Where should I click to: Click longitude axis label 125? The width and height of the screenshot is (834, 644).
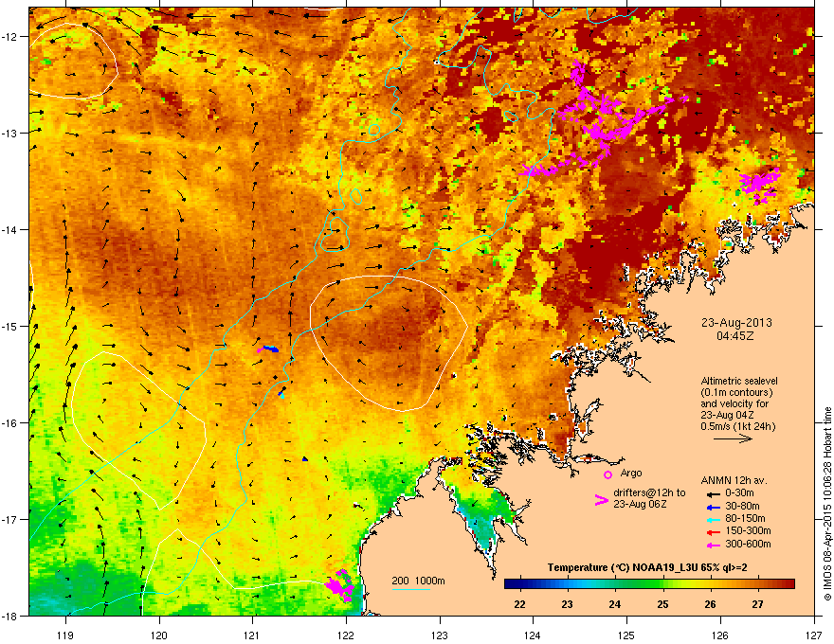[x=626, y=635]
